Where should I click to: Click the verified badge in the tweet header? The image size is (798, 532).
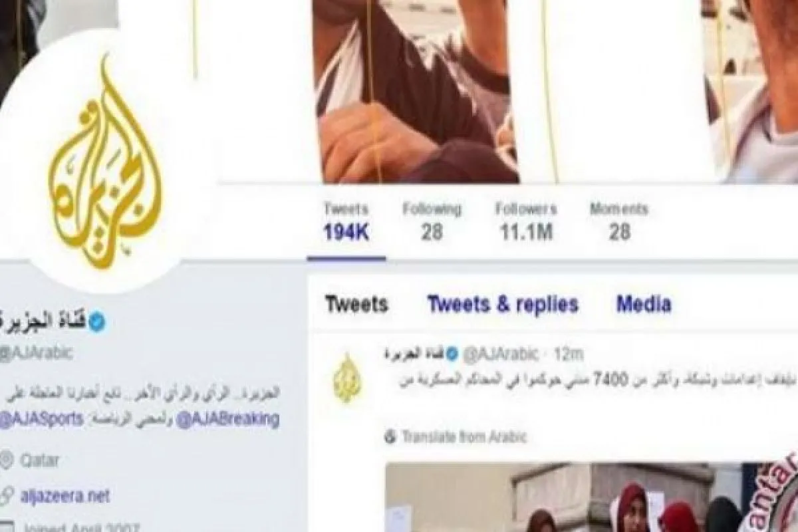pos(452,354)
